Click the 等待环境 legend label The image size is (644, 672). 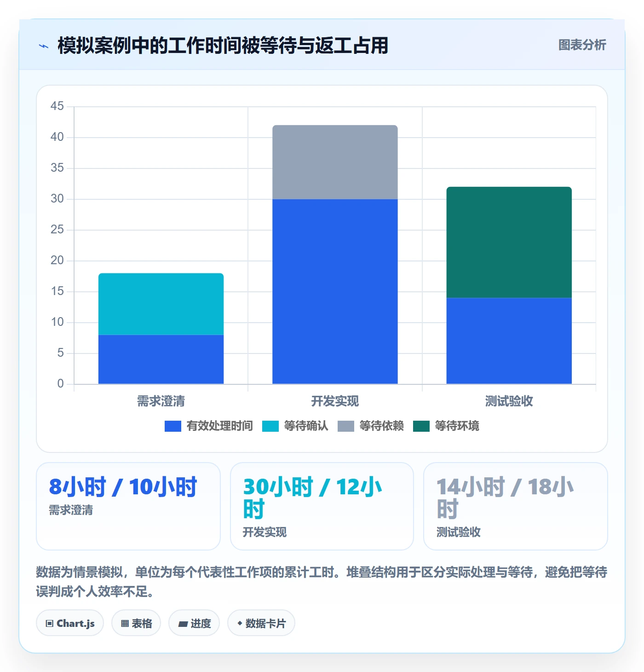(457, 426)
